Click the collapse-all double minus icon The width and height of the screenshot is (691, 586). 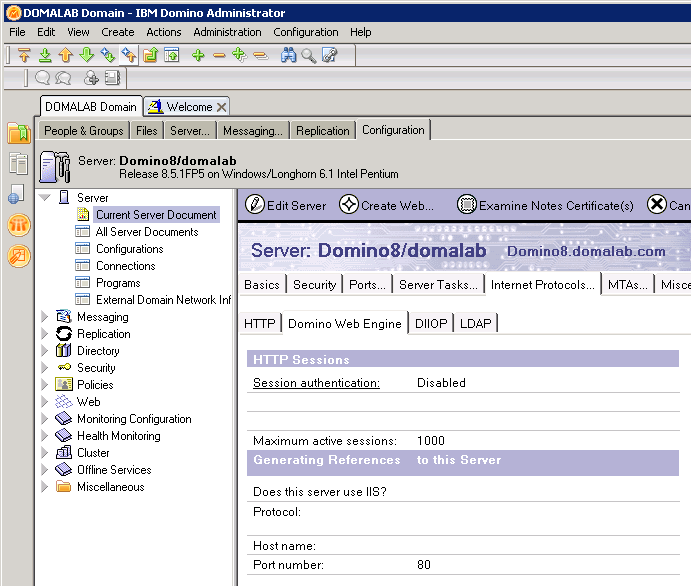[x=261, y=55]
